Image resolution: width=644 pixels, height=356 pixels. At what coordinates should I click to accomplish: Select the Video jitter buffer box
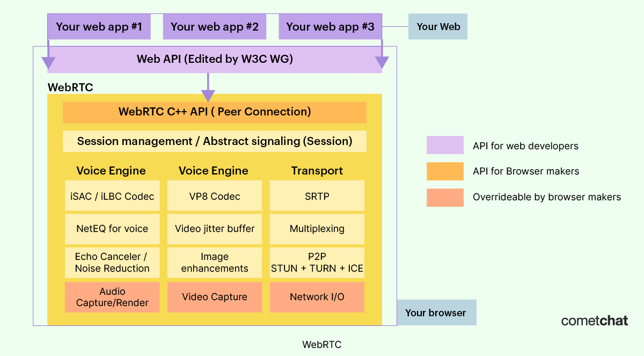tap(214, 229)
